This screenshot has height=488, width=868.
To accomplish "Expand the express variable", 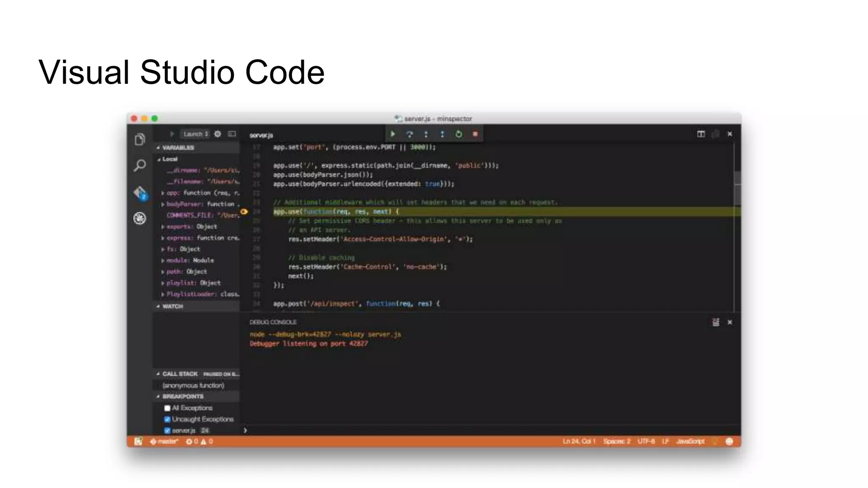I will 163,238.
